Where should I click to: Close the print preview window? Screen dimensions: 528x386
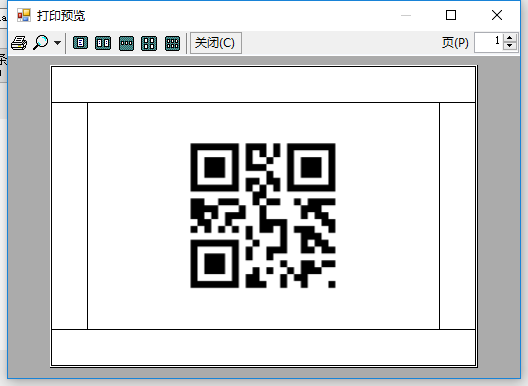click(x=497, y=15)
